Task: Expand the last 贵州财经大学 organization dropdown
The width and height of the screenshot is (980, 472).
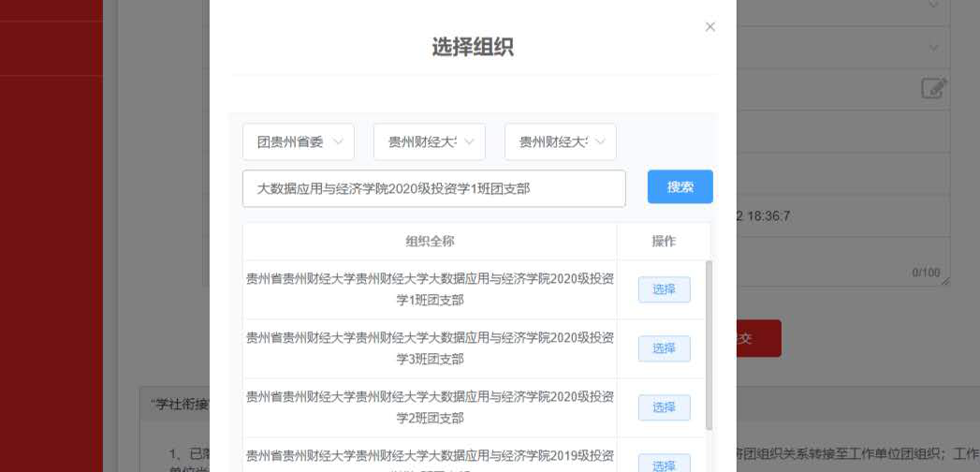Action: coord(561,141)
